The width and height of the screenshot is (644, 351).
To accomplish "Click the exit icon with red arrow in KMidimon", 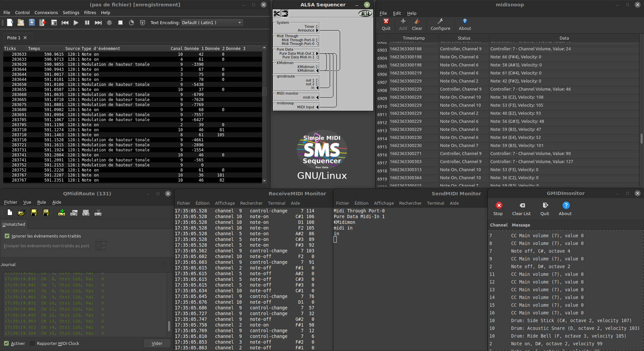I will [43, 22].
